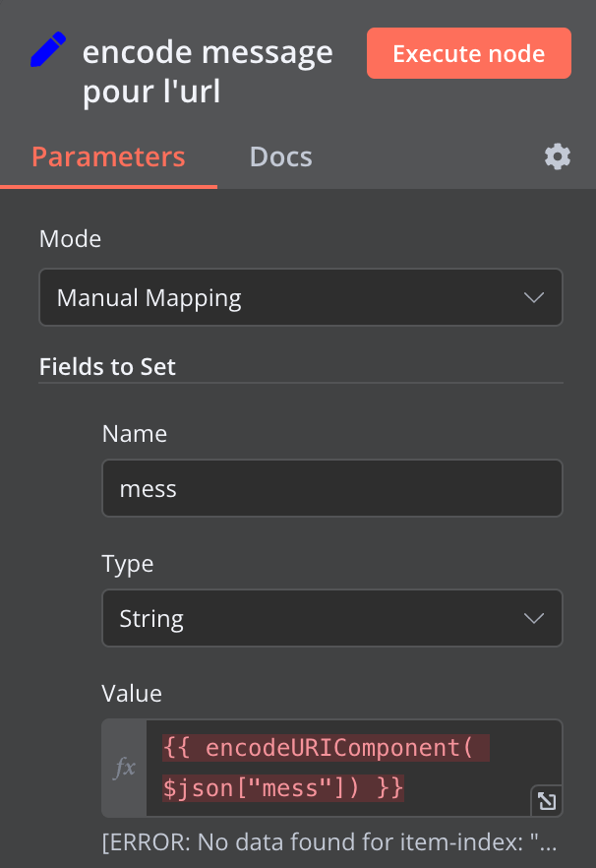Image resolution: width=596 pixels, height=868 pixels.
Task: Click the node title encode message pour l'url
Action: coord(208,71)
